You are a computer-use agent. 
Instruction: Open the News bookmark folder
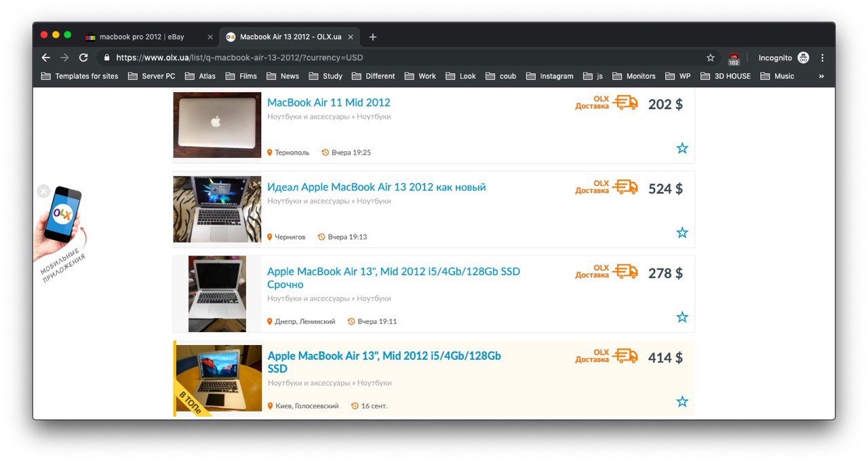(283, 76)
